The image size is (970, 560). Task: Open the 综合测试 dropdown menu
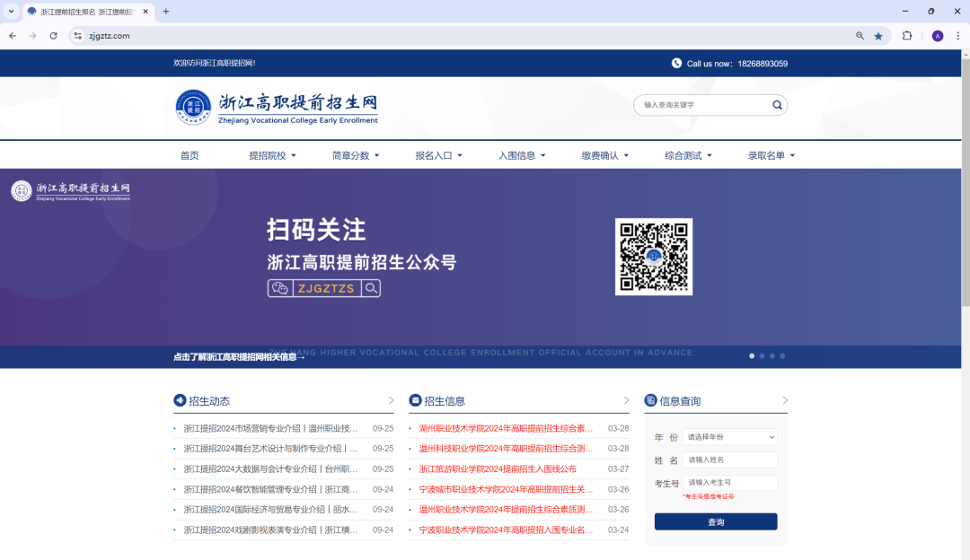click(689, 156)
